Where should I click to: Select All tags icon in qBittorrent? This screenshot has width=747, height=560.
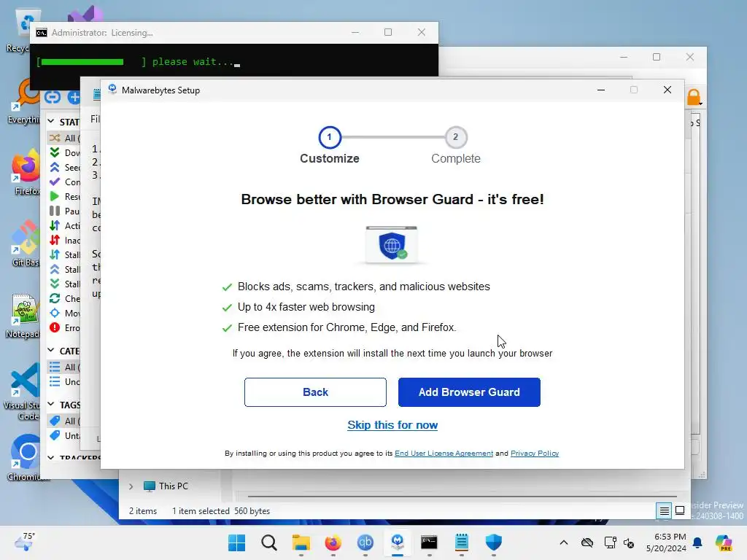[55, 421]
